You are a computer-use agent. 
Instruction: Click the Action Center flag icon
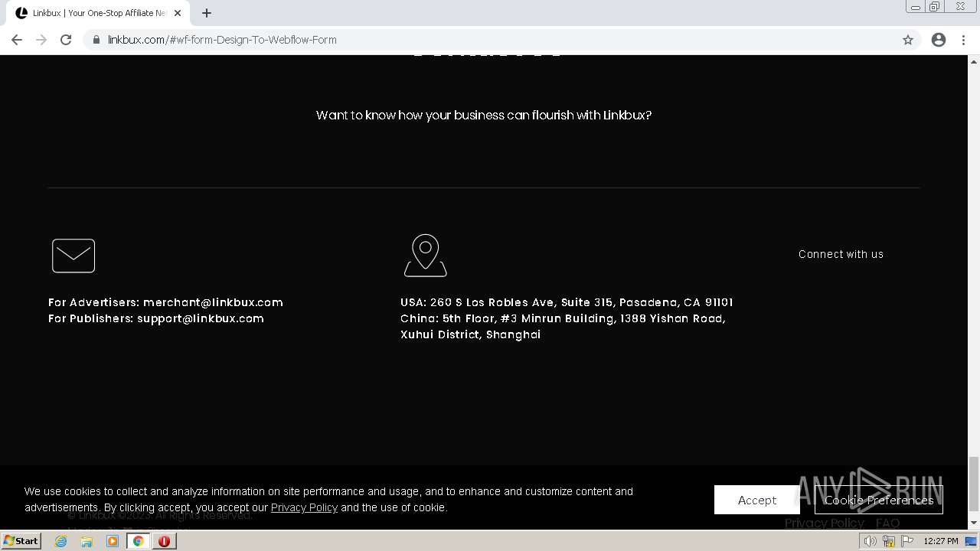tap(907, 541)
